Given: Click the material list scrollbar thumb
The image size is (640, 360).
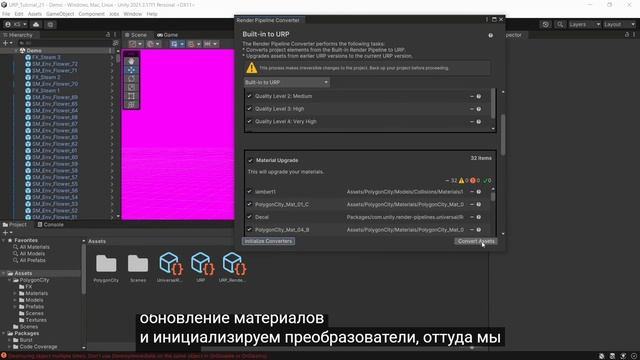Looking at the screenshot, I should point(493,196).
